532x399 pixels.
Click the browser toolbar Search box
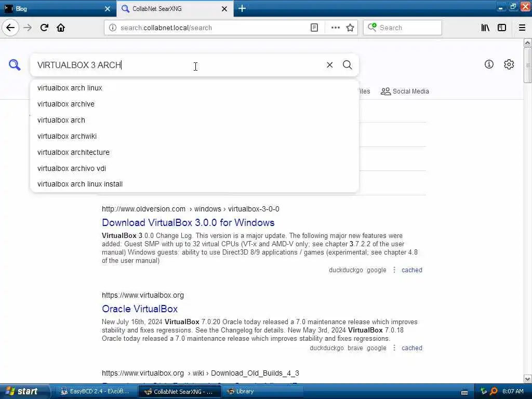click(403, 28)
